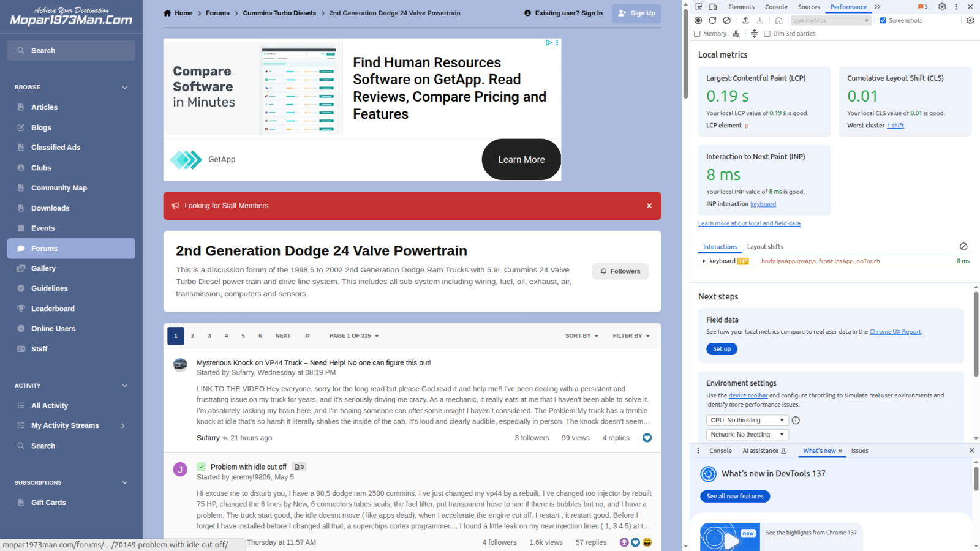Toggle the device toolbar icon

[x=713, y=7]
